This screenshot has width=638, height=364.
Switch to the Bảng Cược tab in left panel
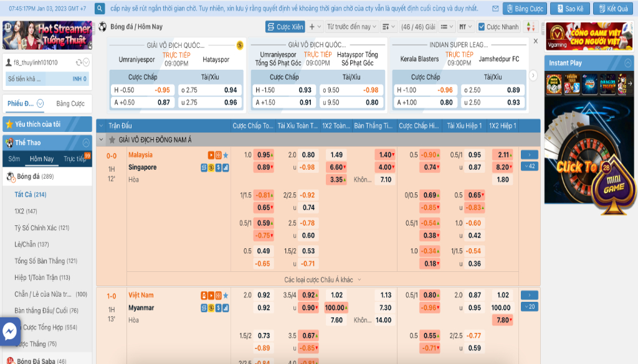pyautogui.click(x=70, y=104)
